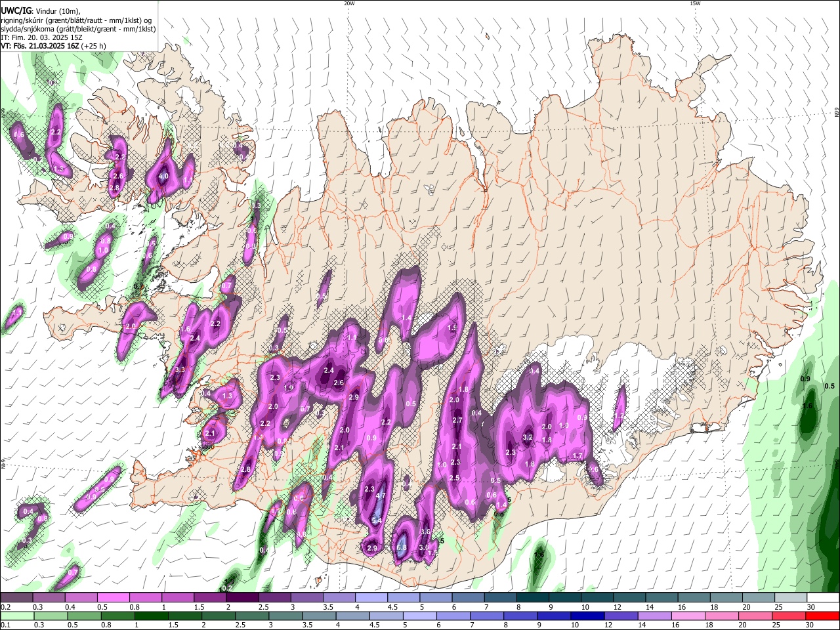840x630 pixels.
Task: Click the 0.1 label on the lower scale
Action: pos(5,625)
